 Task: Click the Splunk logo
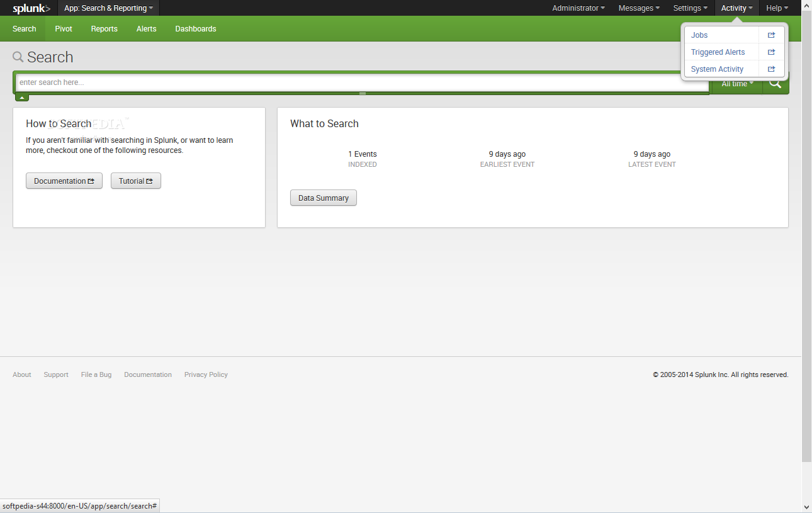pyautogui.click(x=31, y=8)
